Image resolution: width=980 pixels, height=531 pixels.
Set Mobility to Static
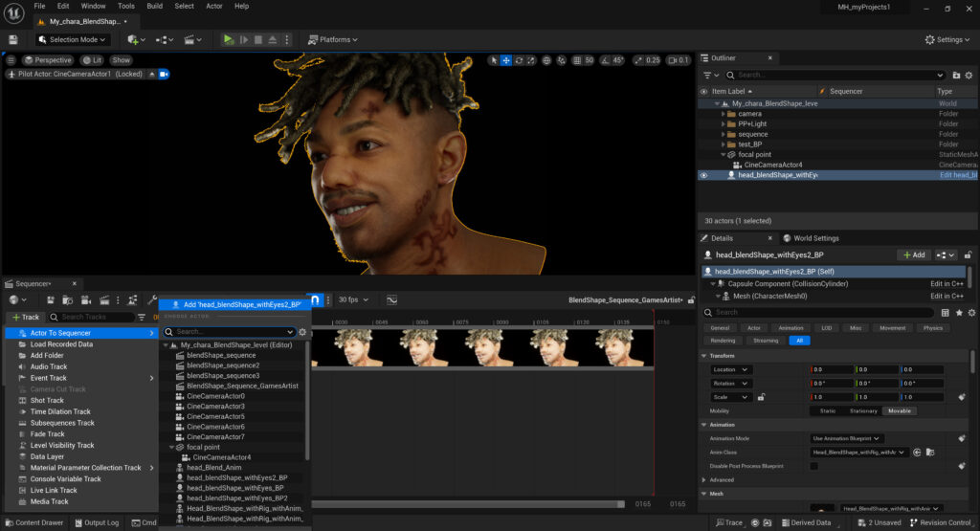[x=827, y=410]
